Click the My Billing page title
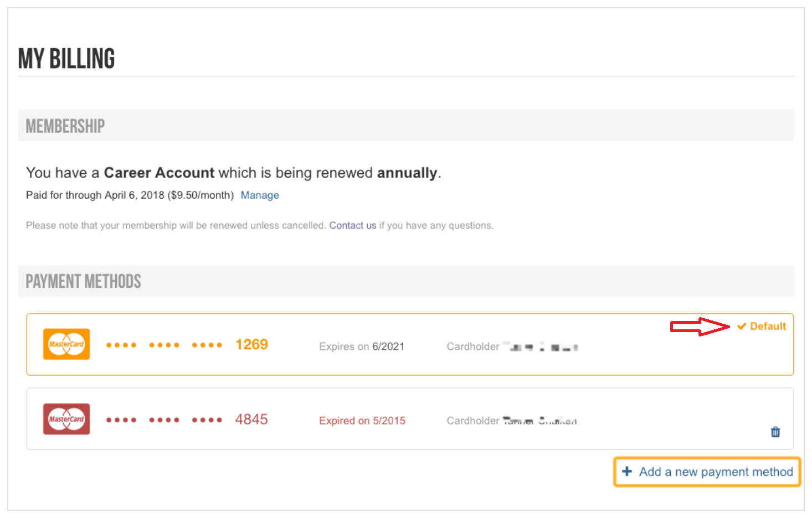 click(x=66, y=59)
